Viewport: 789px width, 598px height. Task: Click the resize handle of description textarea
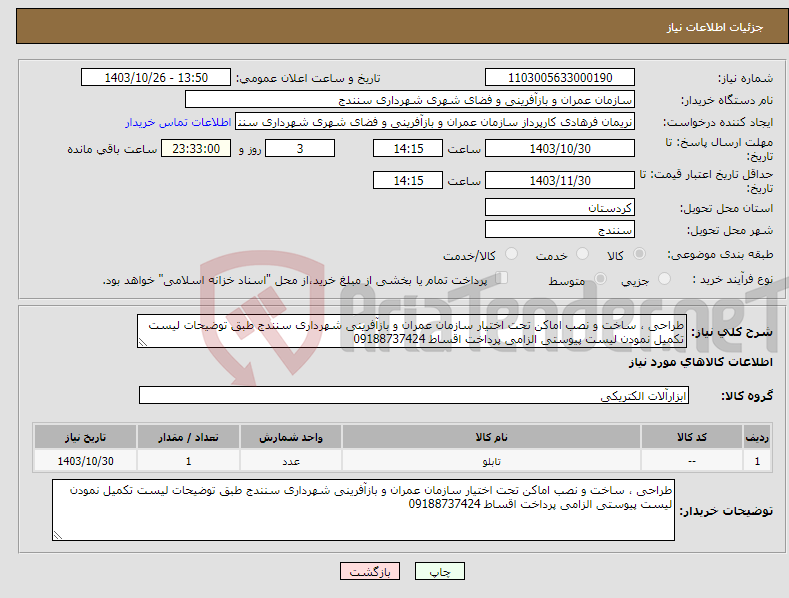(143, 342)
